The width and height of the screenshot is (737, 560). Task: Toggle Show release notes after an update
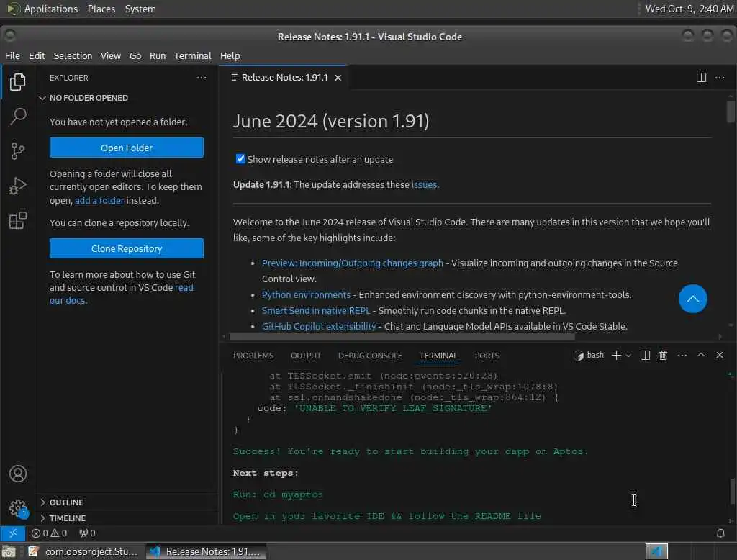click(240, 159)
